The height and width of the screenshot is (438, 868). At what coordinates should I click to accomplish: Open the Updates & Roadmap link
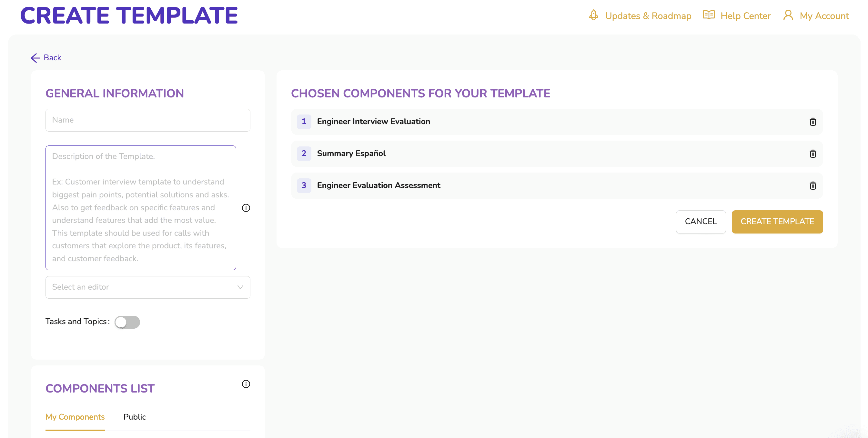coord(648,16)
